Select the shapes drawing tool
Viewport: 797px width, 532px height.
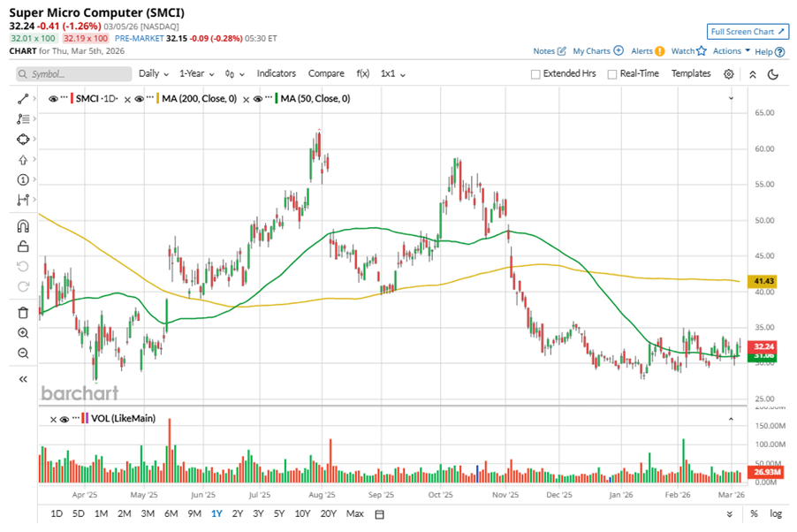pos(23,139)
